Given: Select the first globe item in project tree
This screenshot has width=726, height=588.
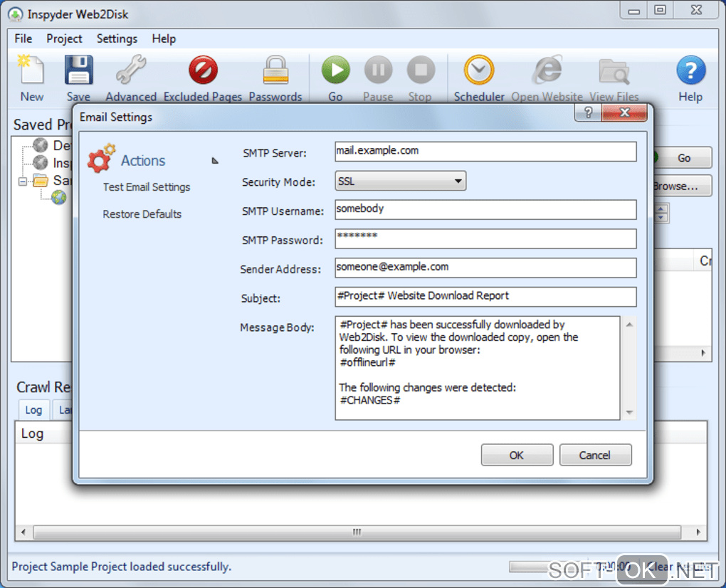Looking at the screenshot, I should click(41, 145).
